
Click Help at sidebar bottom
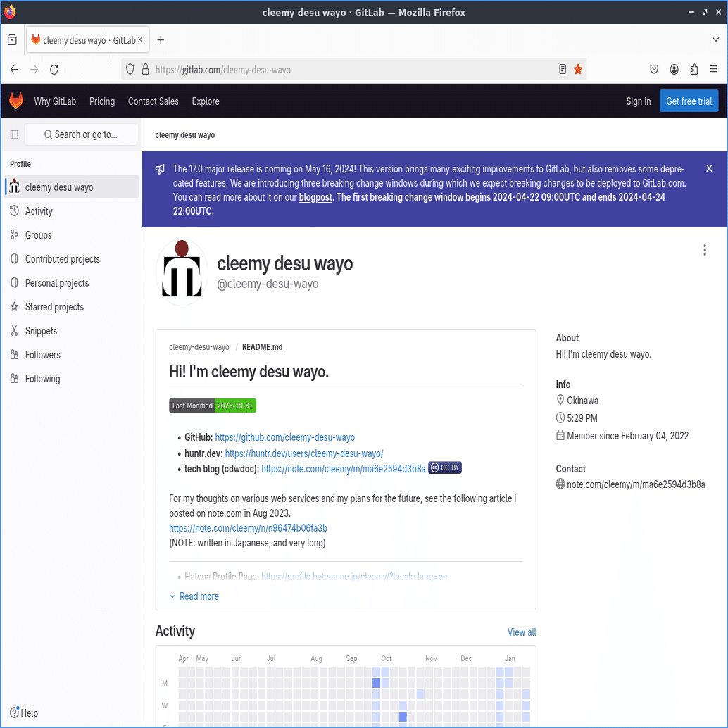point(24,713)
